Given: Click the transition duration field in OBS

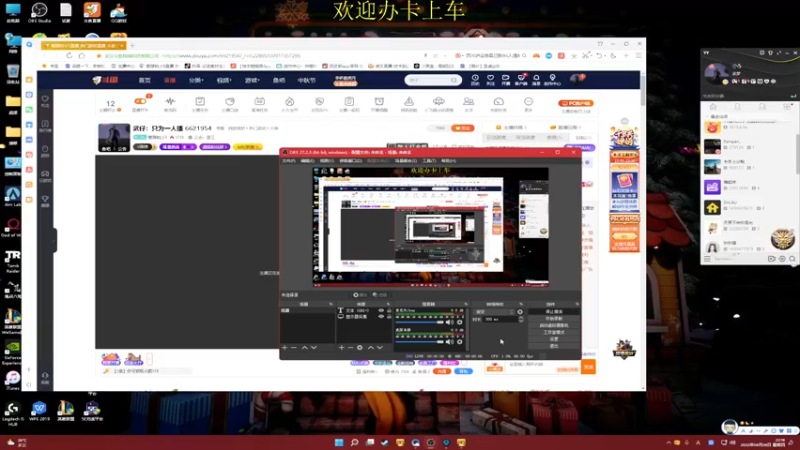Looking at the screenshot, I should [500, 319].
